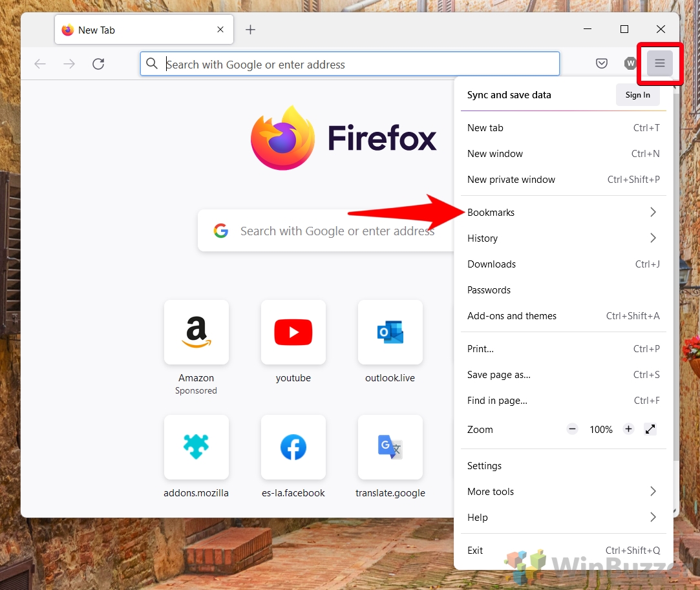Screen dimensions: 700x590
Task: Reset zoom by clicking 100%
Action: pos(601,429)
